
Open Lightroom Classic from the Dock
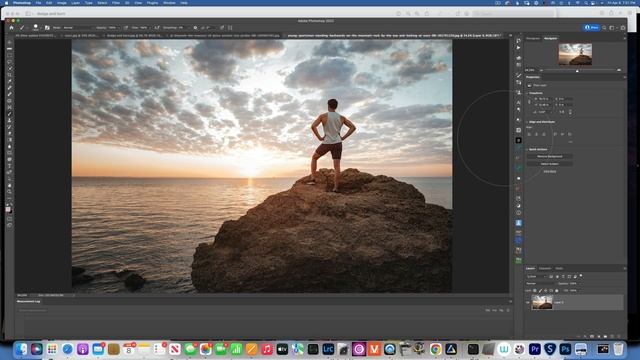pyautogui.click(x=328, y=349)
